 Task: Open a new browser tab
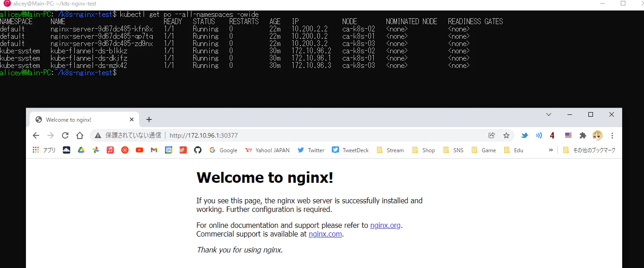pos(149,119)
